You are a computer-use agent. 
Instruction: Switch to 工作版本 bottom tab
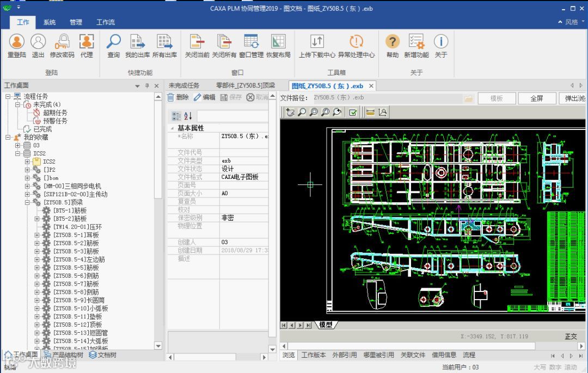click(x=314, y=355)
